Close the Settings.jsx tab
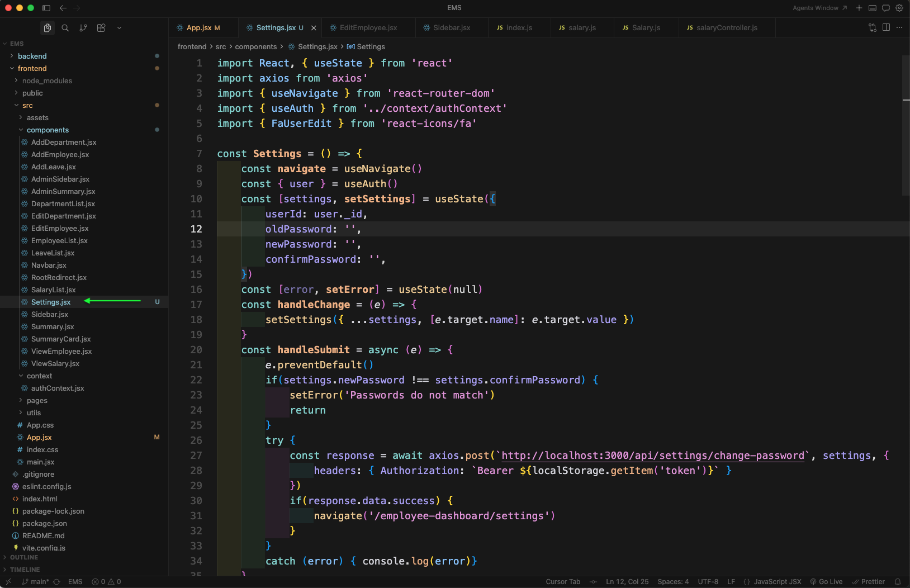The width and height of the screenshot is (910, 588). coord(314,28)
